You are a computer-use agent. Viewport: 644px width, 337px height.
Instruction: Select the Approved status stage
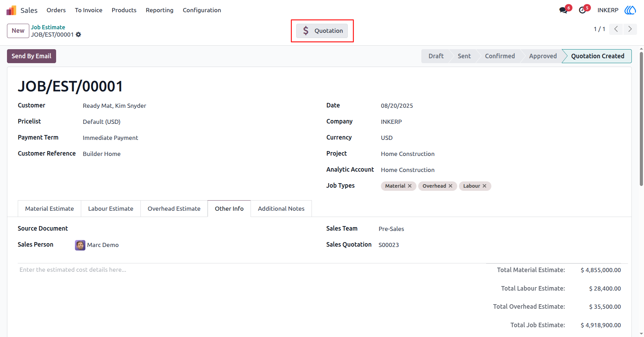pos(543,56)
